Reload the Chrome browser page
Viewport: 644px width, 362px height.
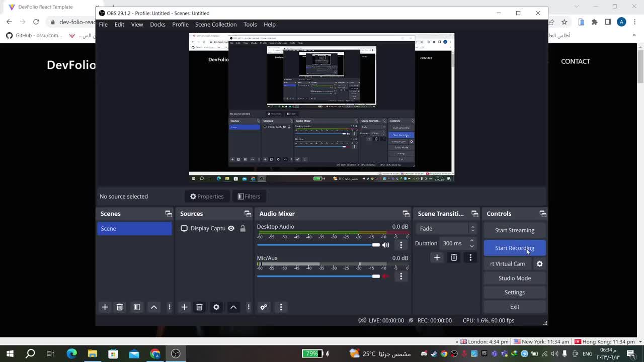pyautogui.click(x=36, y=22)
